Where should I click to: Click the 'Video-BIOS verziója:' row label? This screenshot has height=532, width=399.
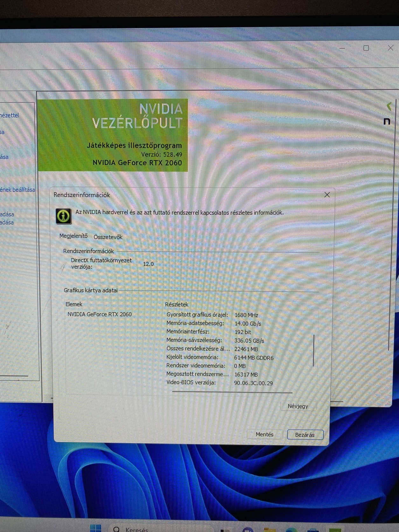tap(191, 382)
